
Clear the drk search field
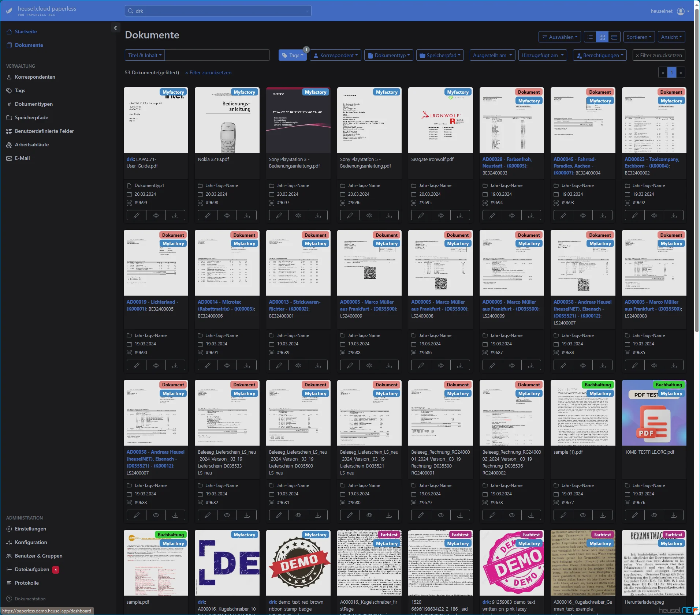point(307,11)
